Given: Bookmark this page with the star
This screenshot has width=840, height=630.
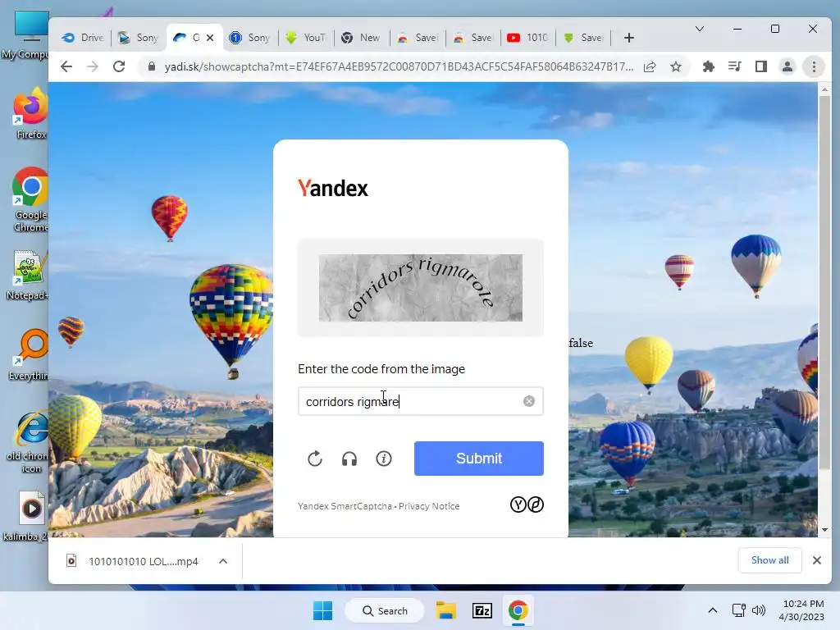Looking at the screenshot, I should coord(676,66).
